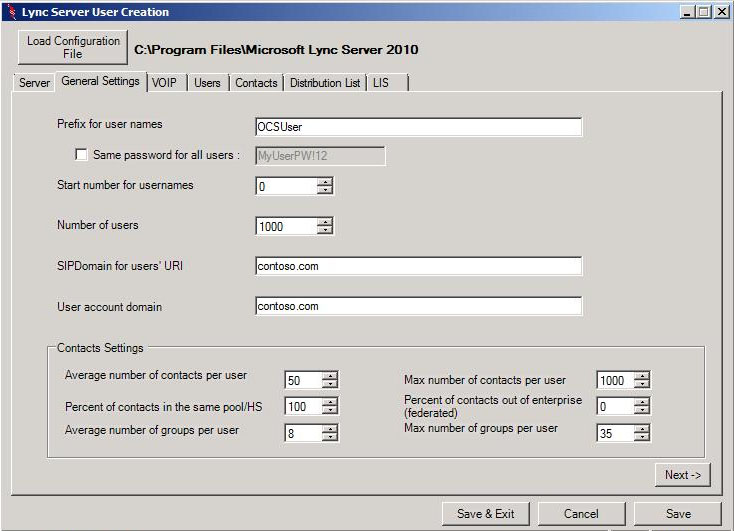Click Max number of groups value 35
This screenshot has width=734, height=531.
click(x=615, y=433)
